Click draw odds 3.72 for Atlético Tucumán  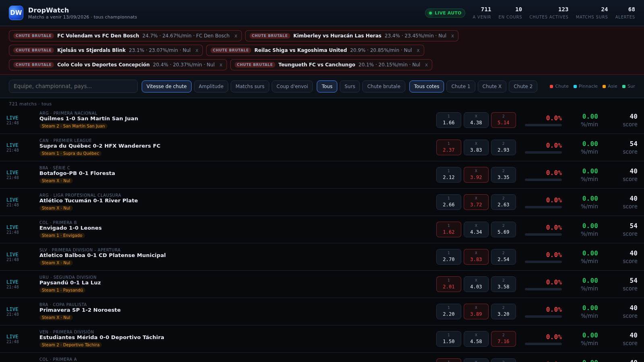pyautogui.click(x=476, y=202)
